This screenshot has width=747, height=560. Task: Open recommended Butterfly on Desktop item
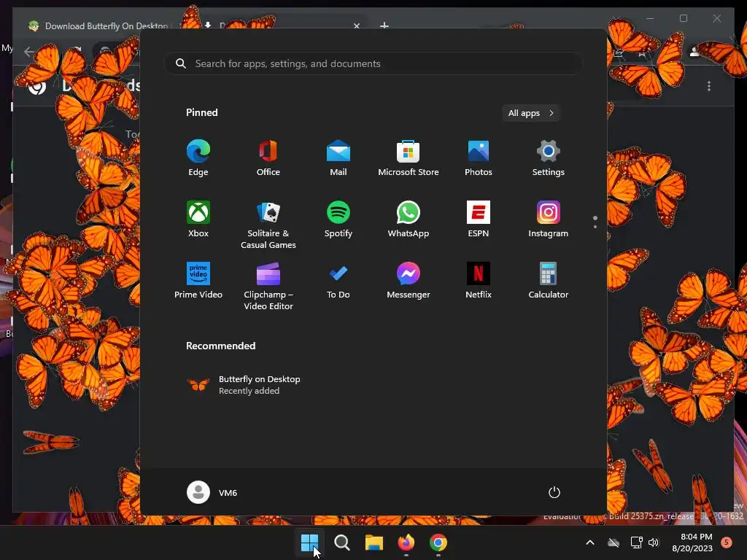coord(244,385)
